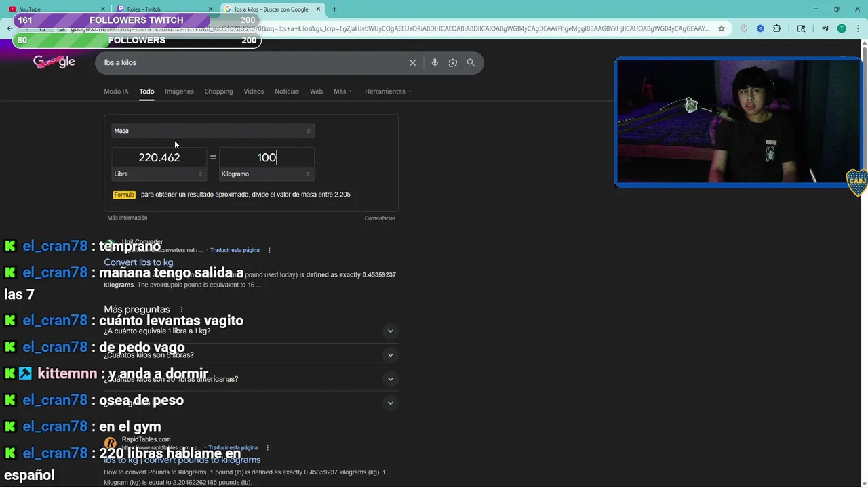
Task: Open the blue round extension icon
Action: (x=760, y=28)
